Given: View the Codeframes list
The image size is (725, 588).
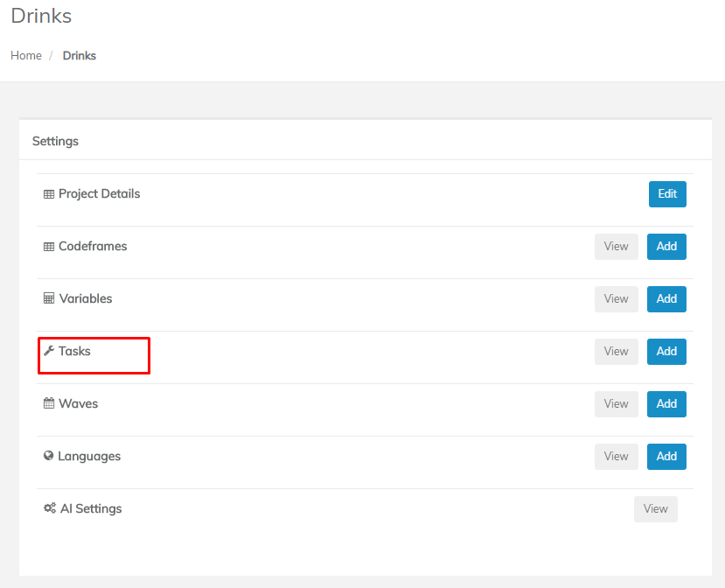Looking at the screenshot, I should [616, 247].
